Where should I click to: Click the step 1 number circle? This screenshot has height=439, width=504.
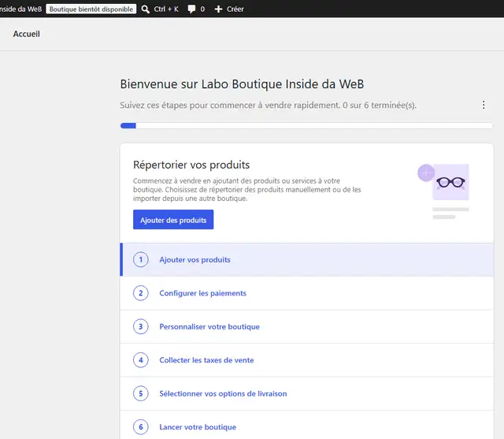[141, 259]
